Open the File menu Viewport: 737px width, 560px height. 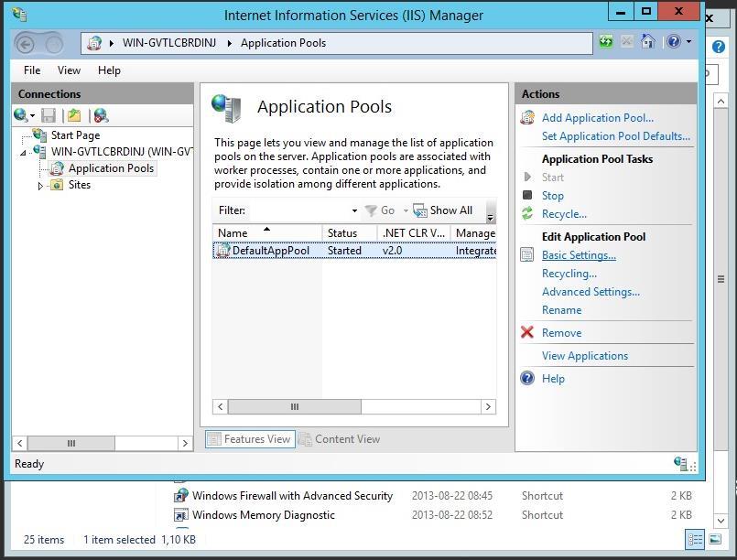pos(32,70)
